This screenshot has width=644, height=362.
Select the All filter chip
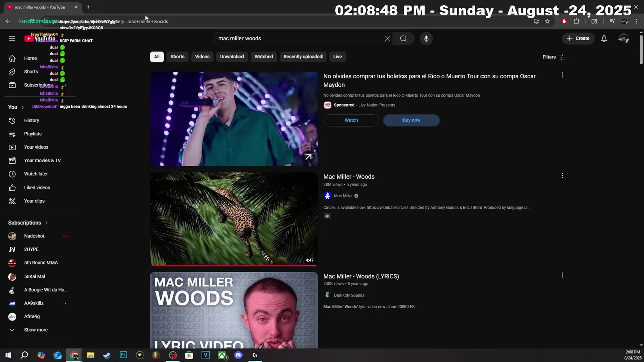(157, 57)
